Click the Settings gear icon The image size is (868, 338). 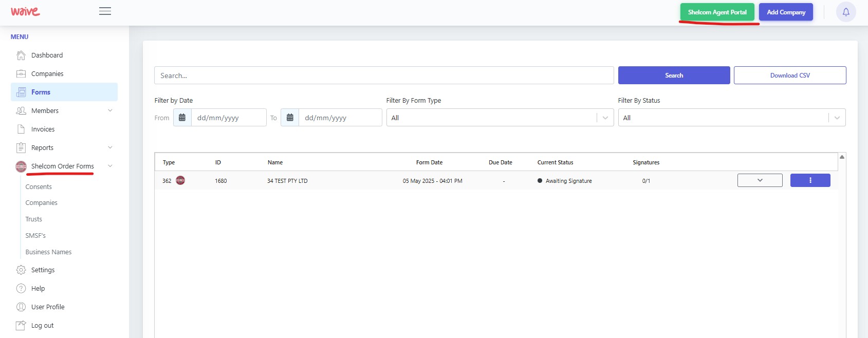pos(21,270)
